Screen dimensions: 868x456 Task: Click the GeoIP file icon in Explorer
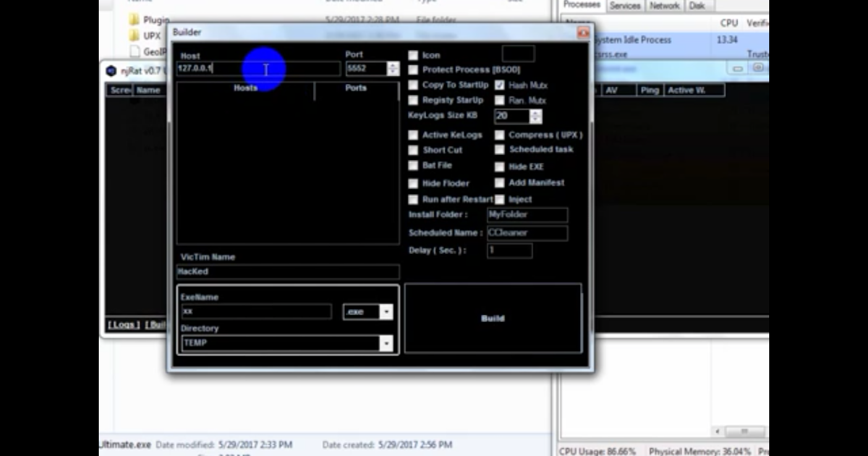pyautogui.click(x=135, y=51)
